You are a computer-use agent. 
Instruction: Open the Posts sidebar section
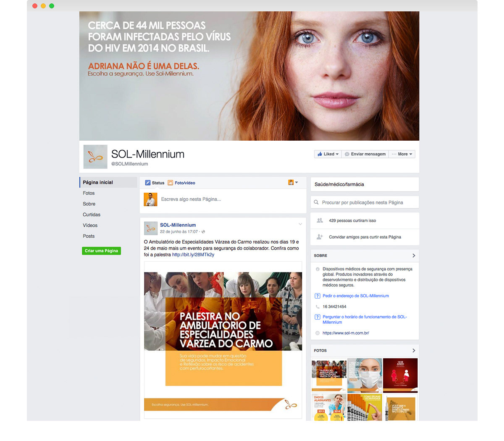[89, 236]
